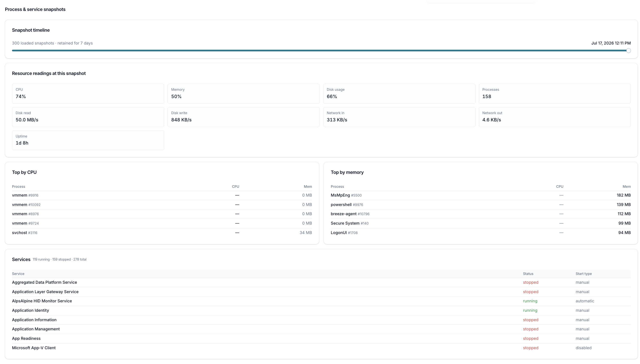Click the 300 loaded snapshots text

point(52,43)
